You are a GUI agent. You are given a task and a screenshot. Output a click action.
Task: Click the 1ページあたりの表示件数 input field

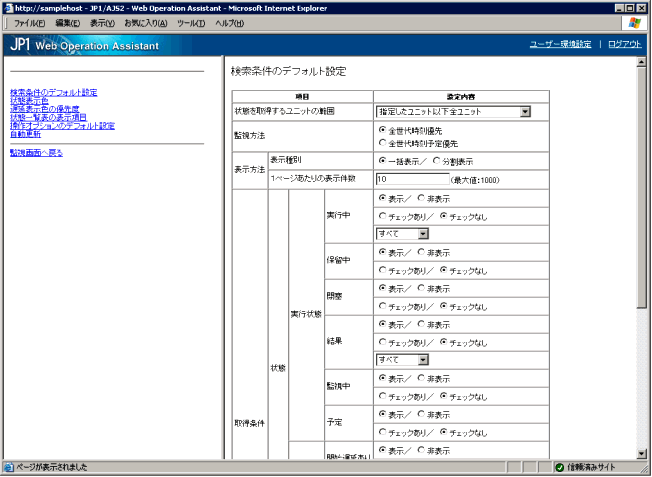[x=412, y=179]
